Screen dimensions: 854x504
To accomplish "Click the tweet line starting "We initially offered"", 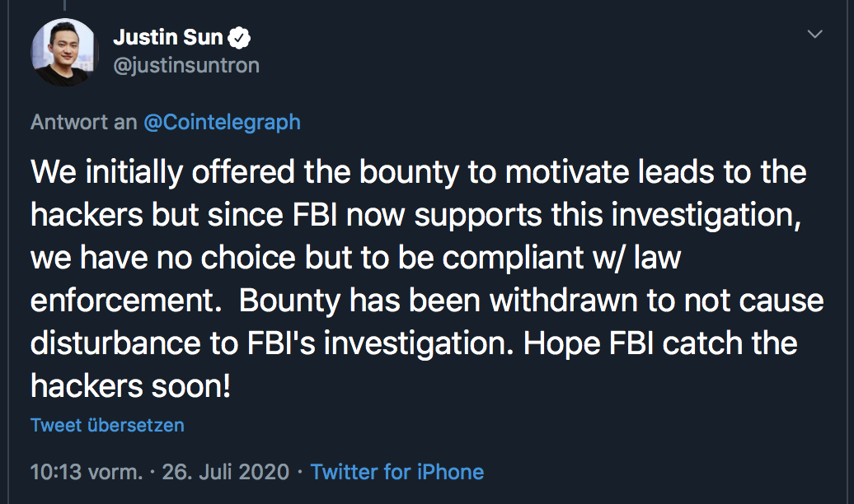I will (418, 171).
